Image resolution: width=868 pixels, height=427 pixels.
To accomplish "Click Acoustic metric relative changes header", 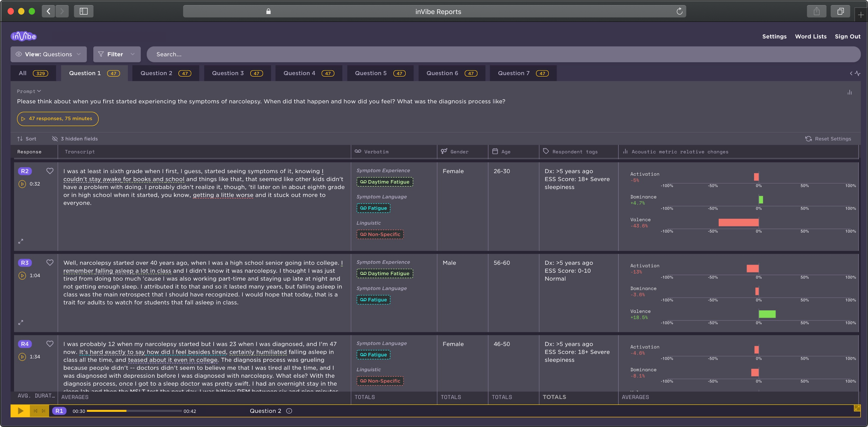I will (x=738, y=152).
